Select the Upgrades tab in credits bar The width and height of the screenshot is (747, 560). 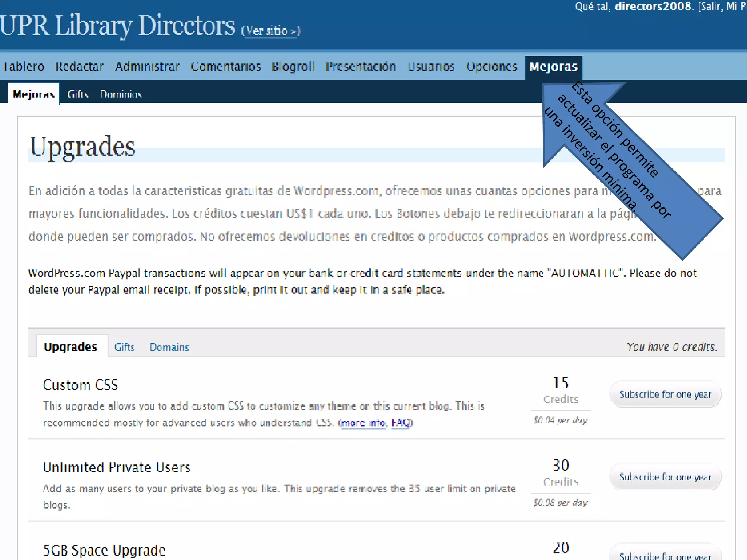[x=70, y=346]
